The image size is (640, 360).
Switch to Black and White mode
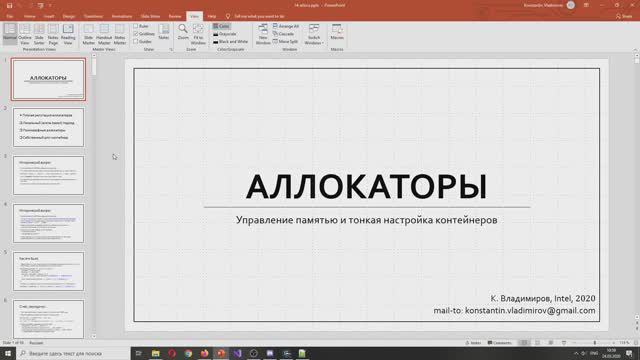pyautogui.click(x=230, y=42)
